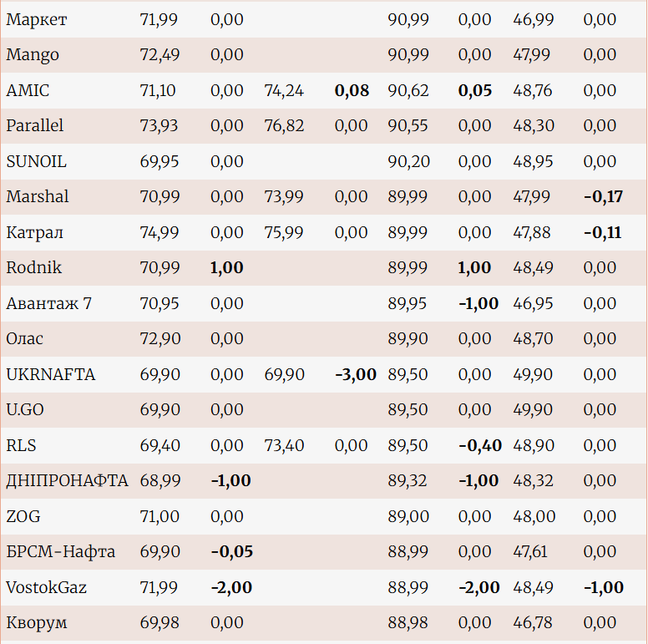Click the SUNOIL station name
The image size is (648, 644).
(x=36, y=161)
